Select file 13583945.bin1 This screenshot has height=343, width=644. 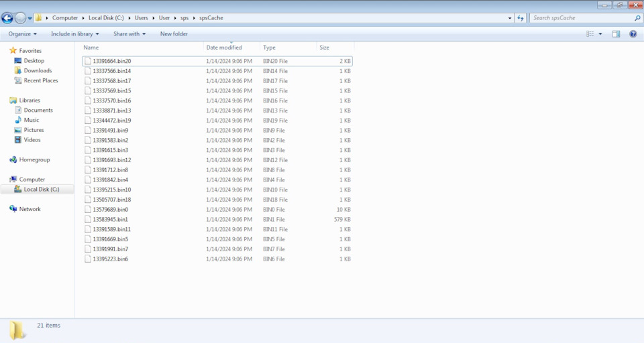(217, 220)
